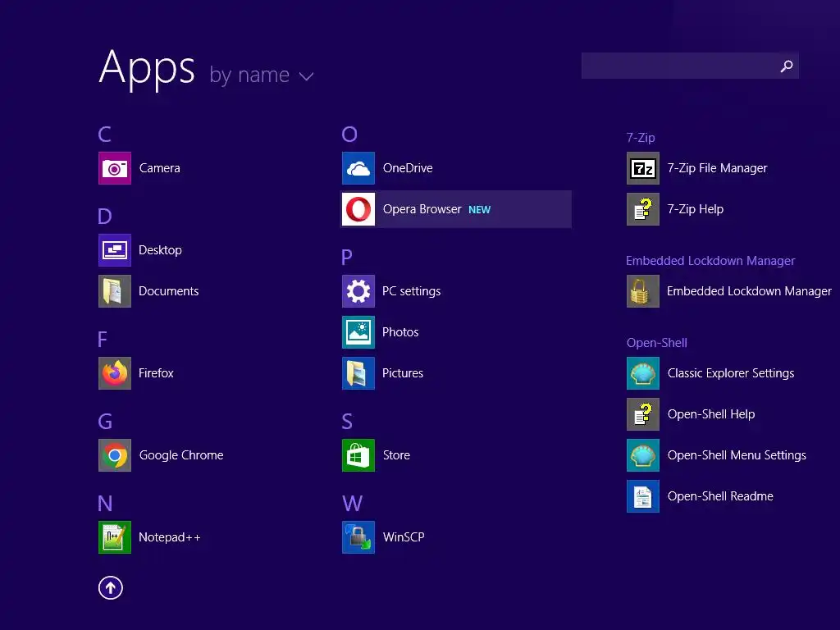Screen dimensions: 840x630
Task: Launch 7-Zip File Manager icon
Action: (x=643, y=168)
